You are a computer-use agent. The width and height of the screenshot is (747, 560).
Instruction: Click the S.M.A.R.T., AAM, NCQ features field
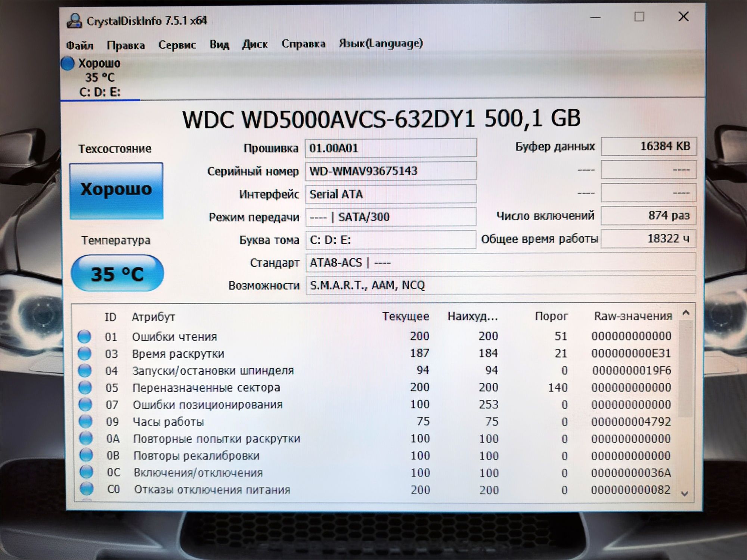point(500,285)
